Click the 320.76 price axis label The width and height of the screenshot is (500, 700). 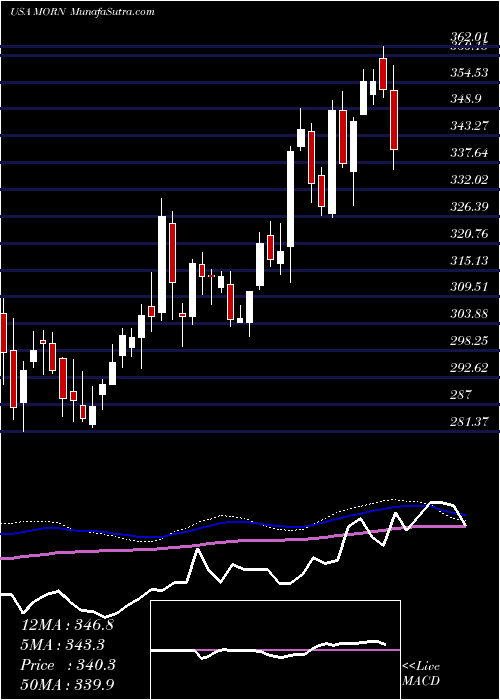tap(469, 233)
